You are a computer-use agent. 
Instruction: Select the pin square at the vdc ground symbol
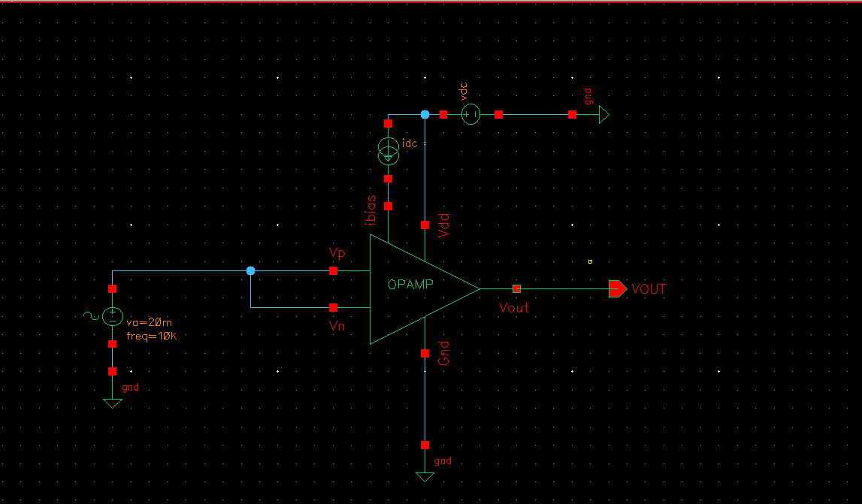coord(572,114)
